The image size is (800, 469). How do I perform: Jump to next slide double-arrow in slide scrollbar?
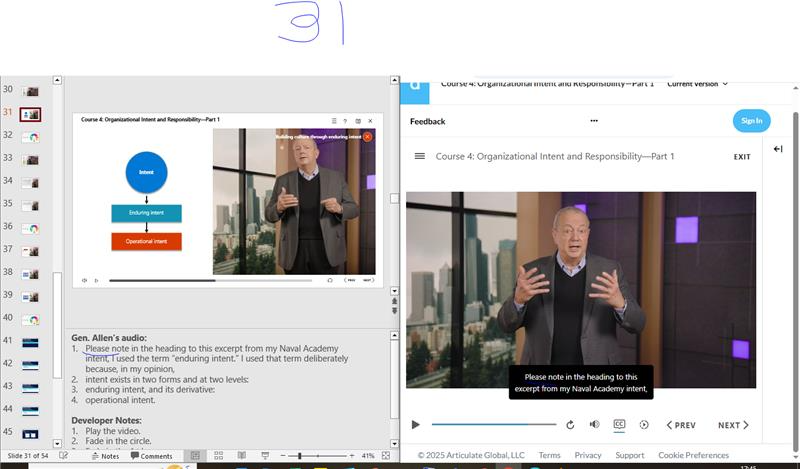[394, 310]
